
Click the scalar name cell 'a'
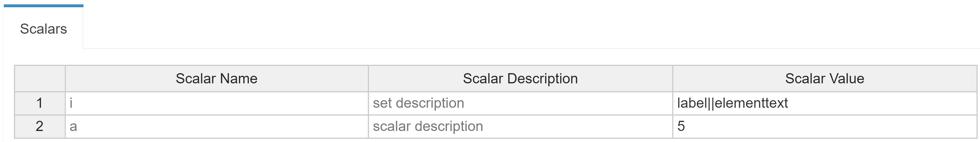click(x=217, y=126)
